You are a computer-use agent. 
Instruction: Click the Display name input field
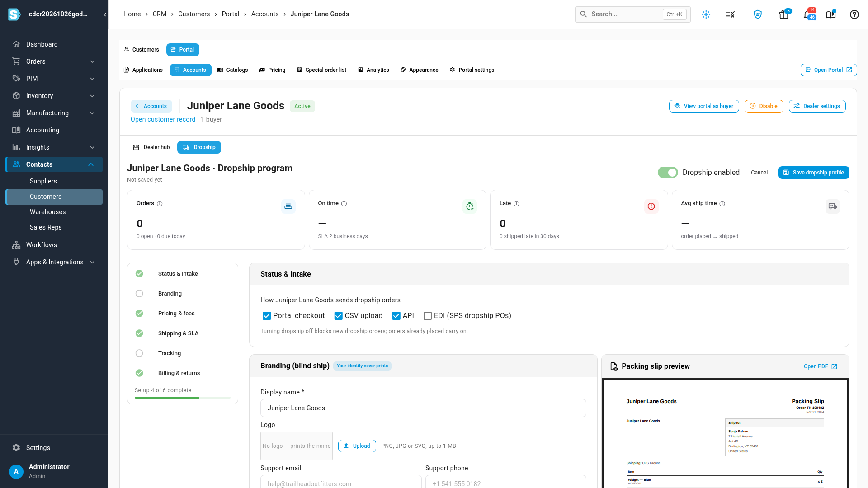[x=423, y=408]
